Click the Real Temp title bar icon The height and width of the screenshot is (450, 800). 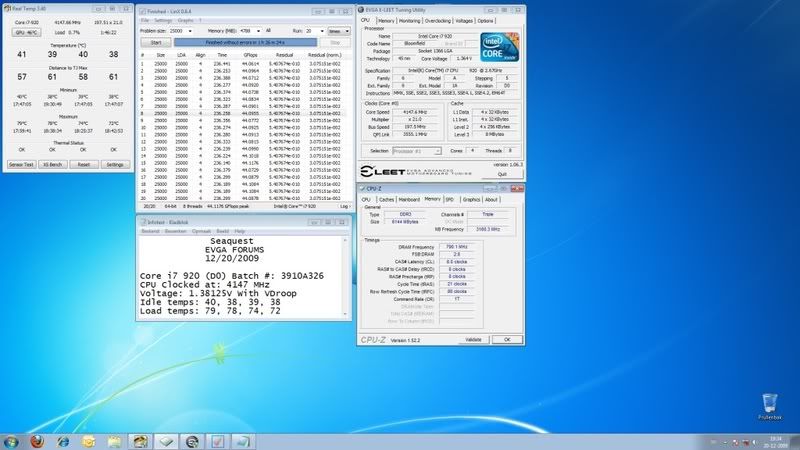(x=5, y=7)
